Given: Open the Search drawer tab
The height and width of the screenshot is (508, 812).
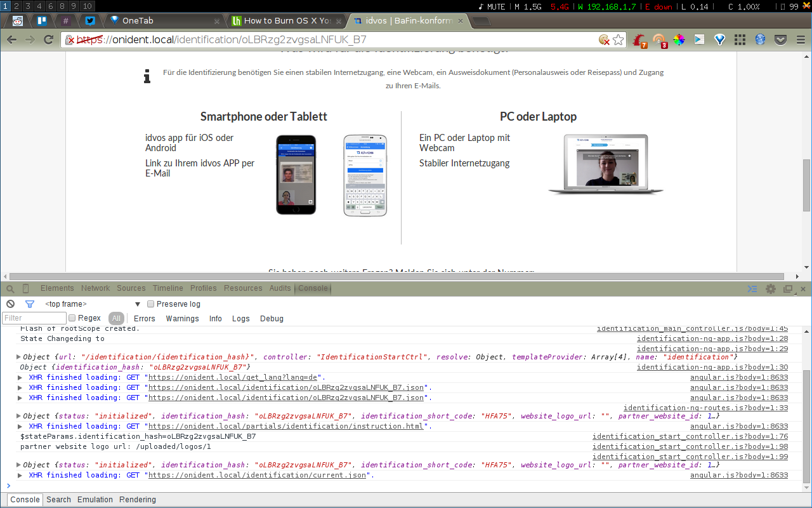Looking at the screenshot, I should click(58, 500).
